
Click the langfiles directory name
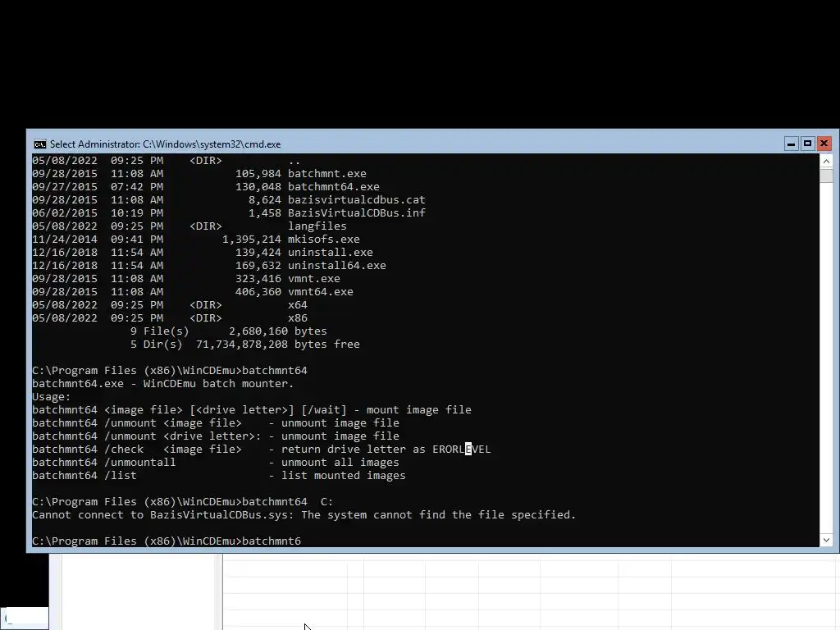(317, 226)
